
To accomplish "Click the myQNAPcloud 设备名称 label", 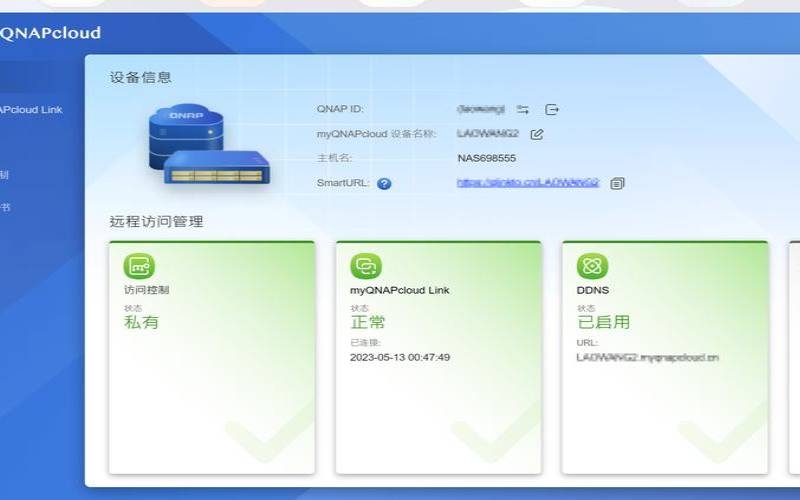I will coord(377,134).
